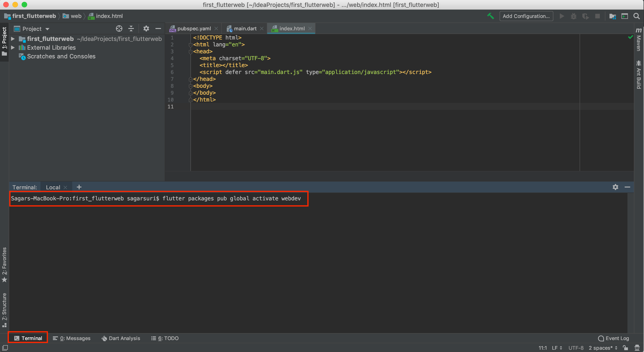Screen dimensions: 644x352
Task: Select the Local terminal tab
Action: click(x=53, y=187)
